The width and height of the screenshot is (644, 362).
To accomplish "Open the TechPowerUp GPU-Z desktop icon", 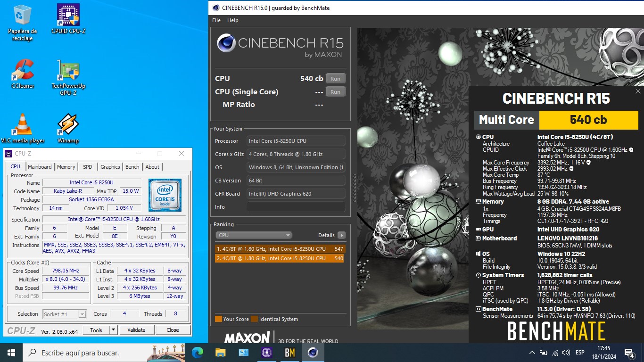I will [x=68, y=78].
